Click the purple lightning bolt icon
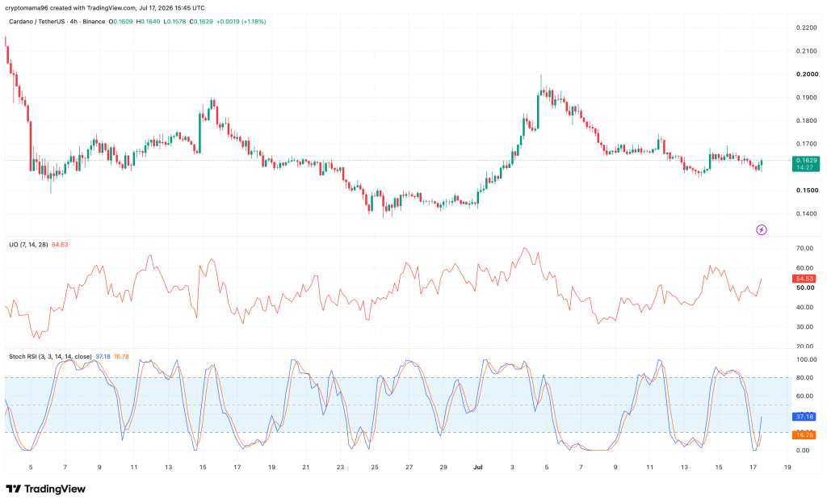The height and width of the screenshot is (504, 827). [x=761, y=229]
